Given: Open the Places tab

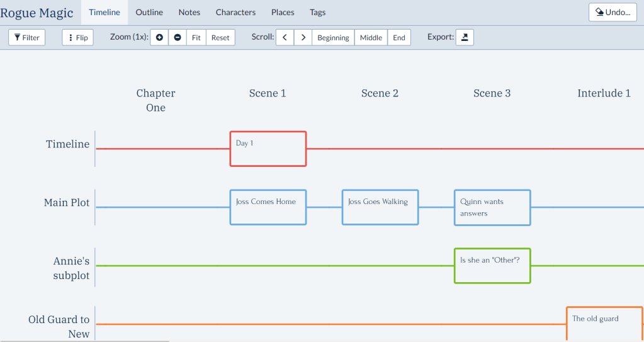Looking at the screenshot, I should [283, 13].
